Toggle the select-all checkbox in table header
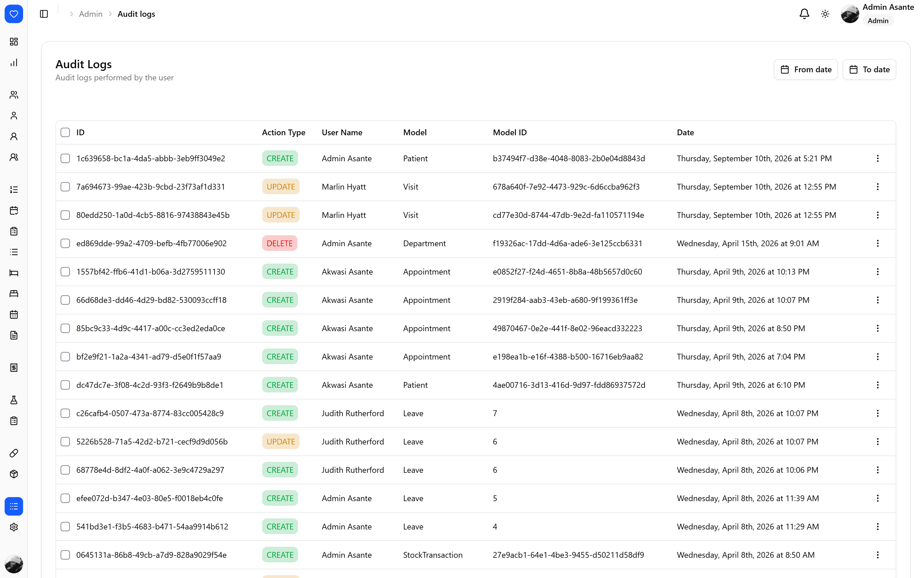 pos(65,133)
